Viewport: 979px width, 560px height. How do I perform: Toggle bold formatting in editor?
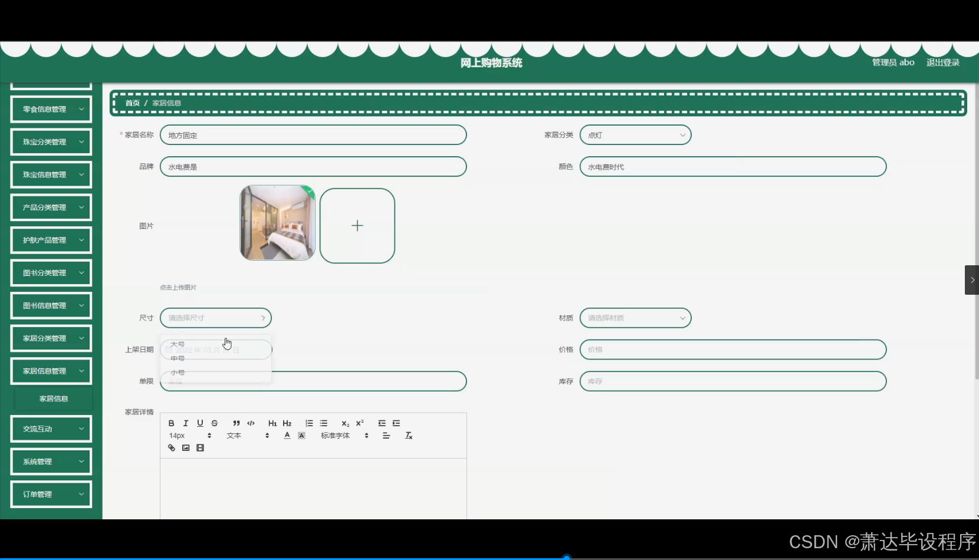[x=172, y=423]
